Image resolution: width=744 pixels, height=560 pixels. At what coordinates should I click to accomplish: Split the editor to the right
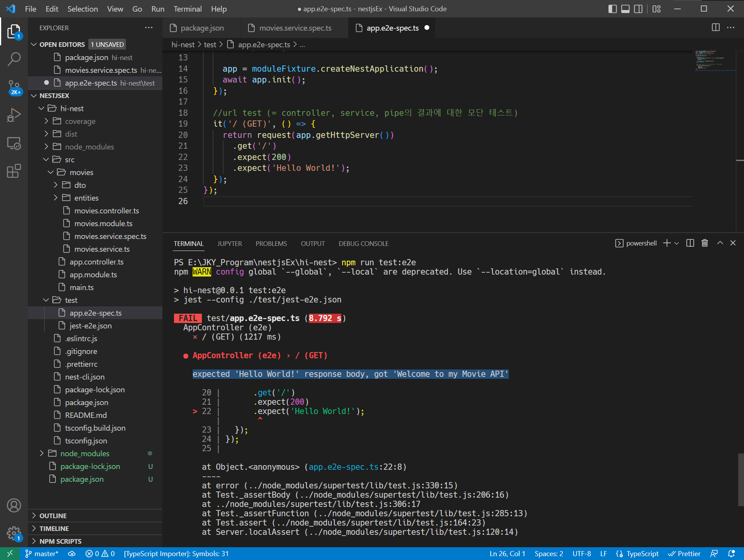(x=716, y=27)
